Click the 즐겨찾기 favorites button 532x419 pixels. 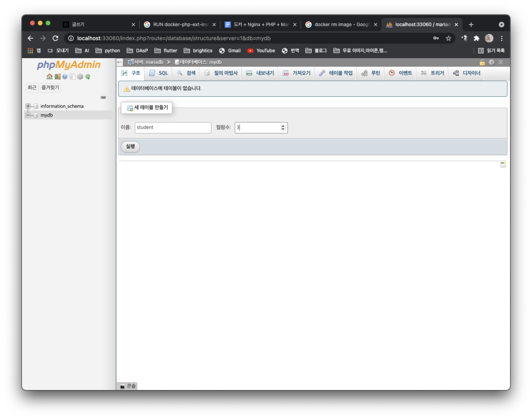pos(50,88)
